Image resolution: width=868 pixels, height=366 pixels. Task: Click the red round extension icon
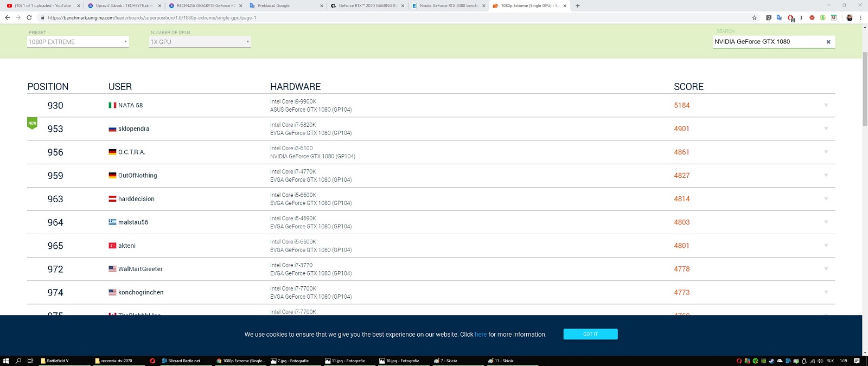(x=812, y=17)
